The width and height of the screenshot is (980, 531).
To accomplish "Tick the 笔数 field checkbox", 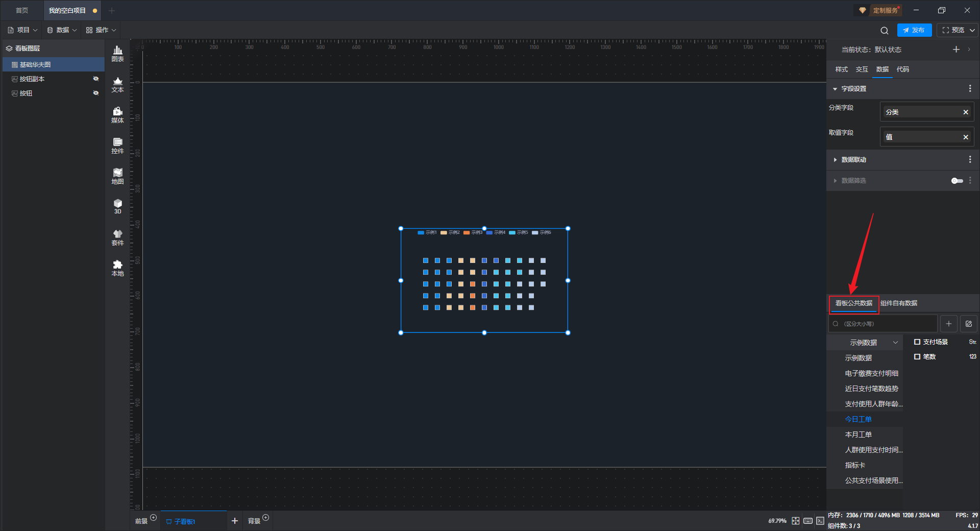I will tap(917, 357).
